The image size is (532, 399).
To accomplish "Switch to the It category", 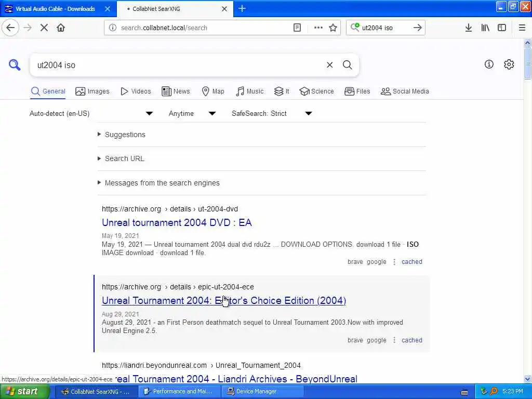I will pos(282,91).
